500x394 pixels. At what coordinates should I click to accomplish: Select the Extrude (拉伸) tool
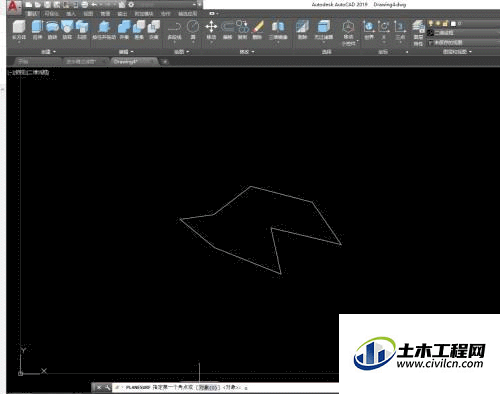click(37, 30)
